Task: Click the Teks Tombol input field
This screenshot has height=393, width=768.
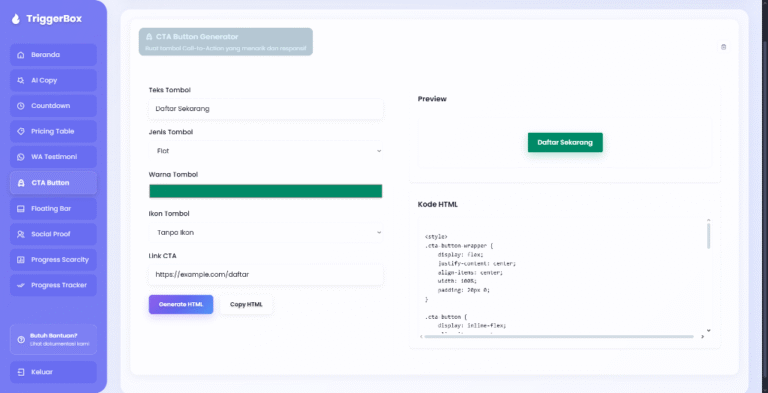Action: pos(265,109)
